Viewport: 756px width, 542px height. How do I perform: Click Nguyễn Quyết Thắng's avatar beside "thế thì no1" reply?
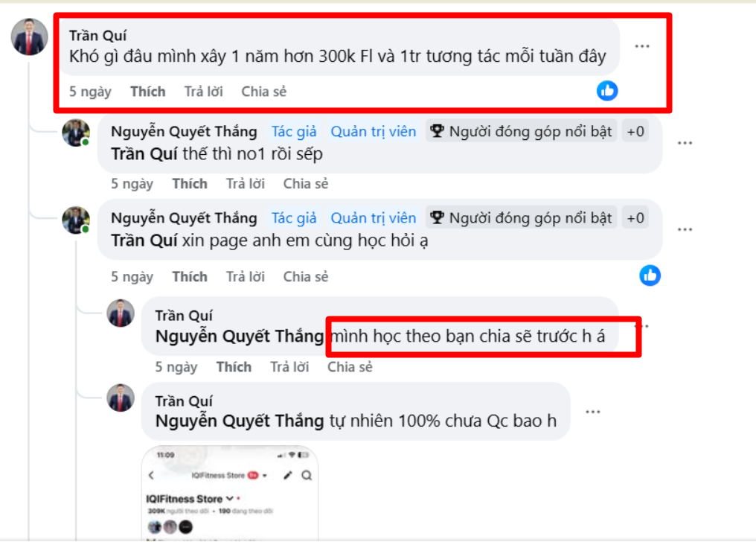point(76,133)
